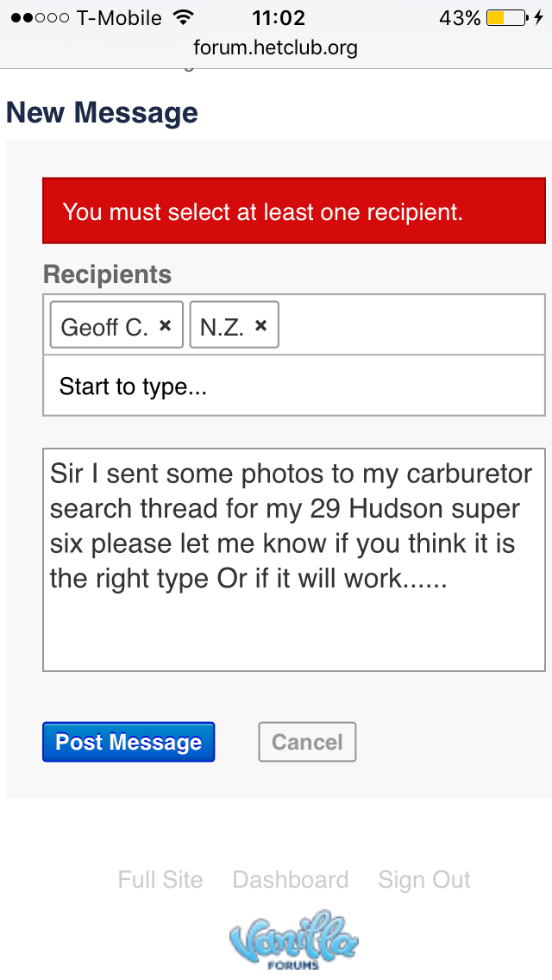
Task: Tap the red recipient error banner
Action: (x=293, y=211)
